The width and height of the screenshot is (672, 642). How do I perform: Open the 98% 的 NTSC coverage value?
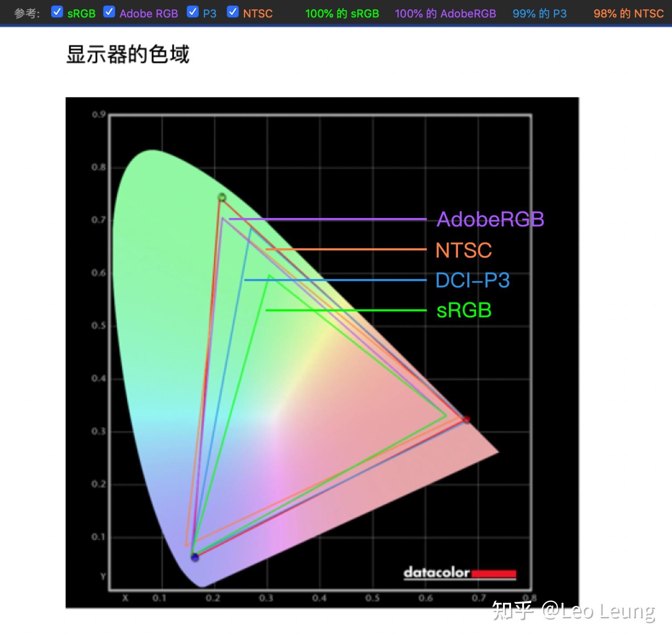[x=628, y=13]
